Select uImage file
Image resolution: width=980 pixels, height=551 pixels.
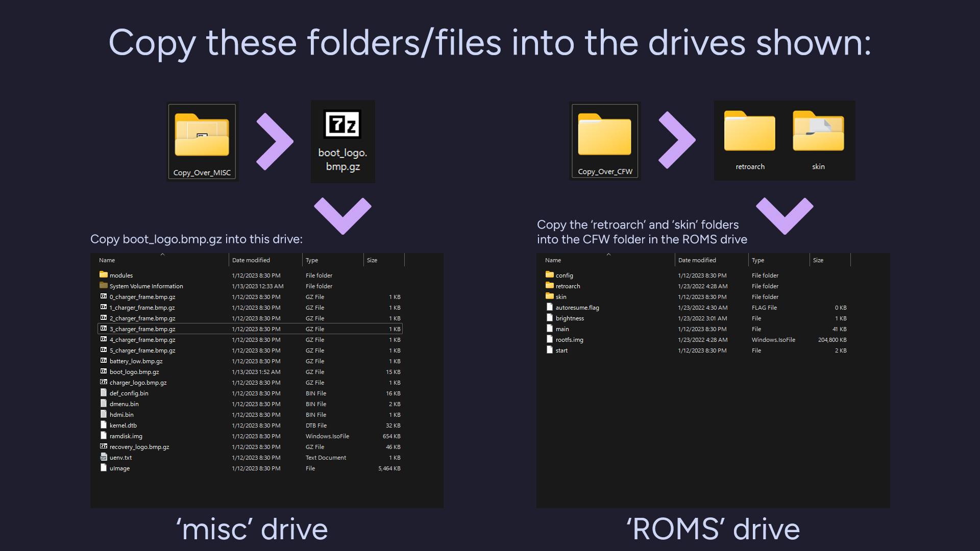[x=250, y=468]
